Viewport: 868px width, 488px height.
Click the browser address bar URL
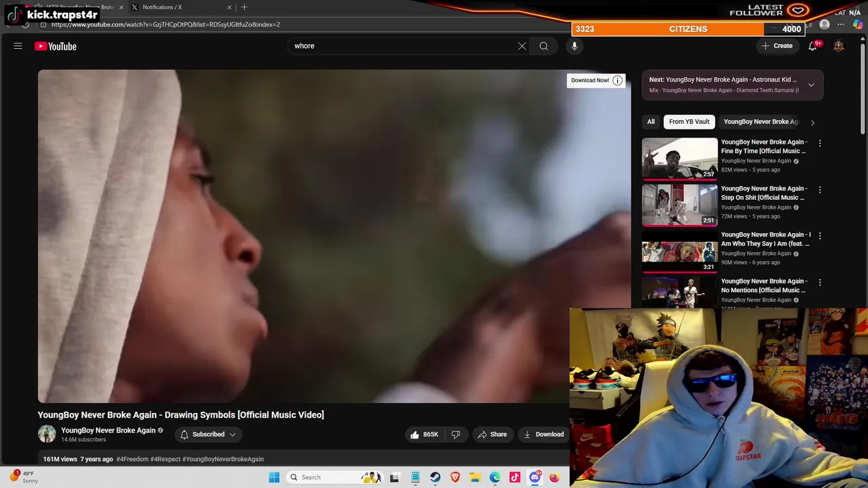[165, 24]
